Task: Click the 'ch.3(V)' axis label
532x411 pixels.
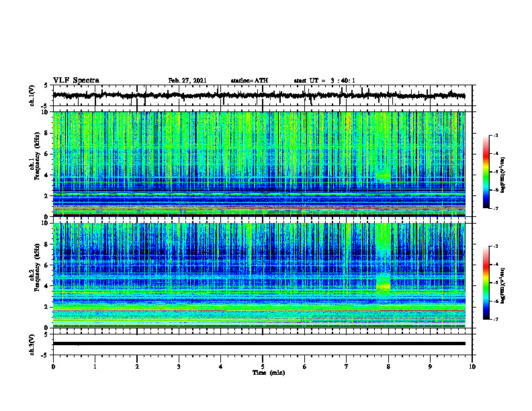Action: tap(32, 345)
